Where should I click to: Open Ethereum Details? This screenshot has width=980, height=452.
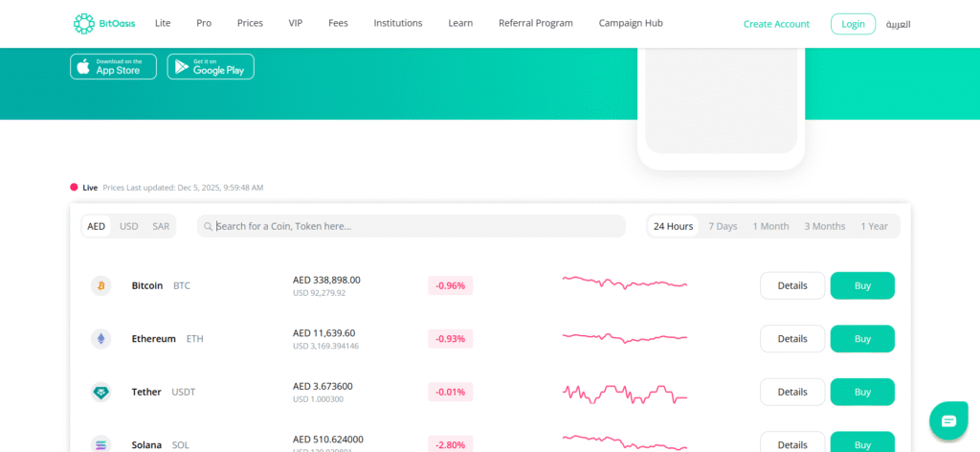coord(792,339)
